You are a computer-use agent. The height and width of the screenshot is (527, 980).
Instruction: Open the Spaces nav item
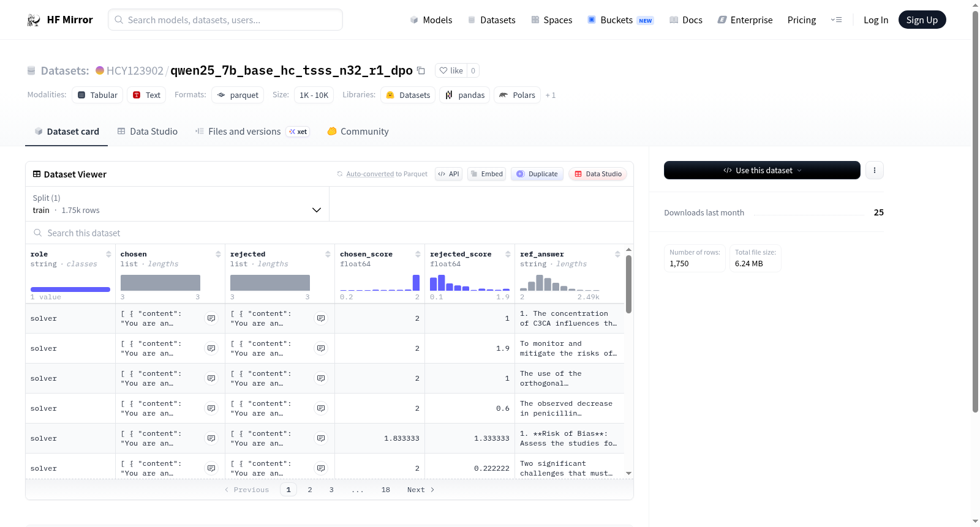(x=551, y=20)
